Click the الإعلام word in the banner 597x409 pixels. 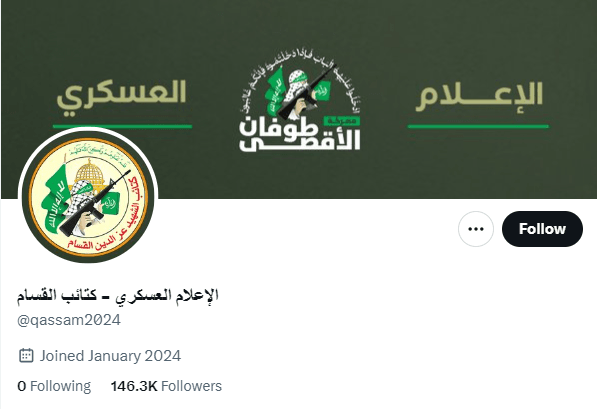(479, 96)
